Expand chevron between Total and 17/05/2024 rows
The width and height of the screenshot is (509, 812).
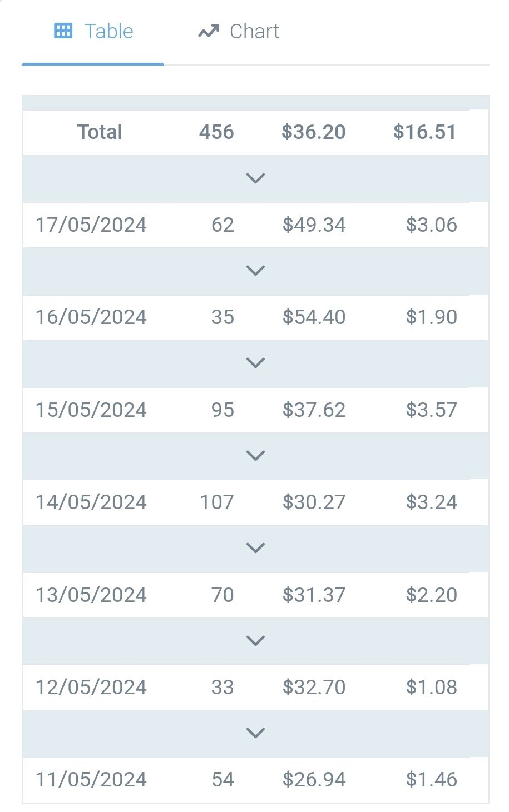point(255,178)
